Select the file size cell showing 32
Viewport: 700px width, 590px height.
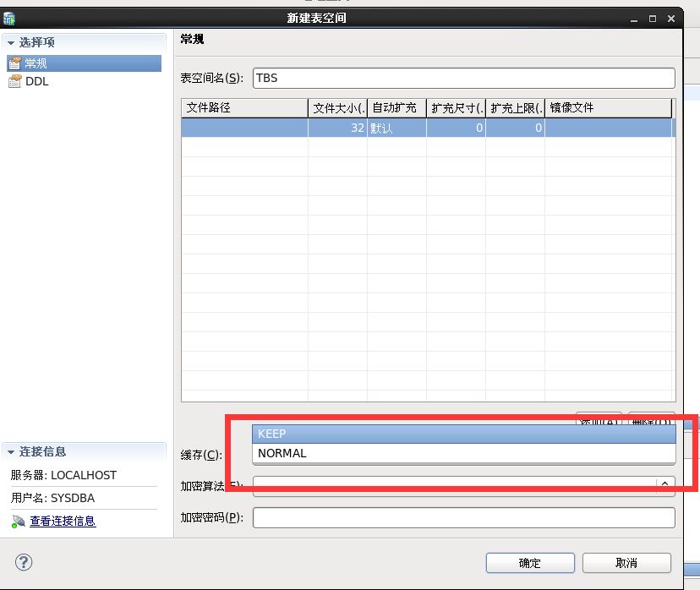click(x=337, y=128)
